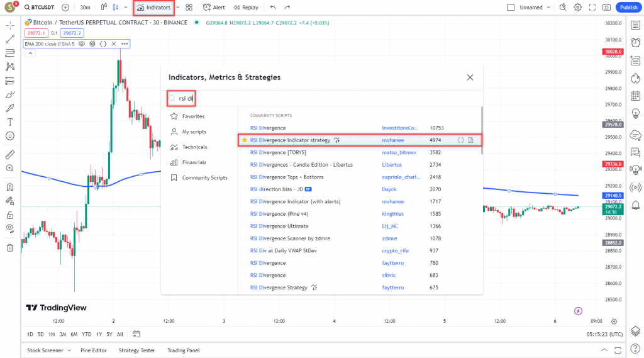Screen dimensions: 644x358
Task: Click the Publish button
Action: tap(629, 8)
